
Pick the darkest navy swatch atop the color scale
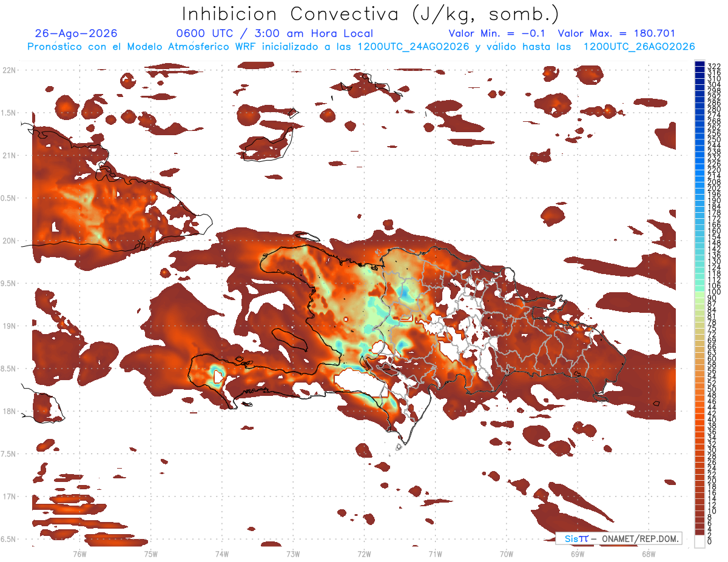[699, 64]
